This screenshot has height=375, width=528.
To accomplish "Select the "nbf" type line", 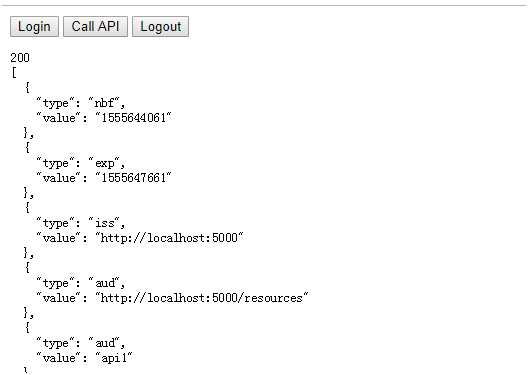I will coord(80,103).
